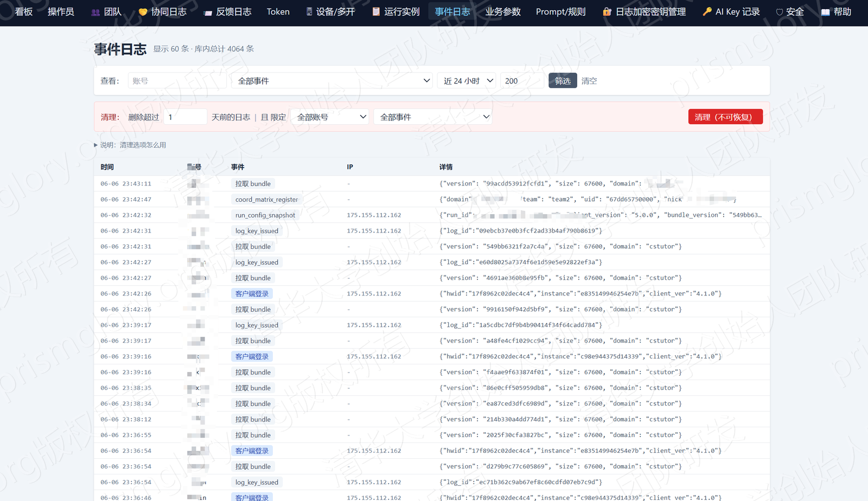Click details containing log_id 09ebcb37e0b3fcf2ad33b4af790b8619

521,231
